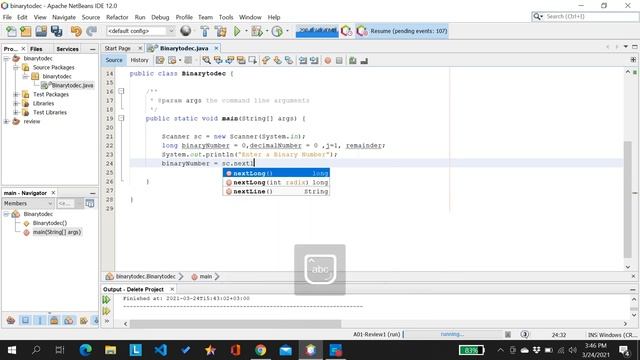Viewport: 640px width, 360px height.
Task: Open the Members dropdown in Navigator
Action: pos(28,203)
